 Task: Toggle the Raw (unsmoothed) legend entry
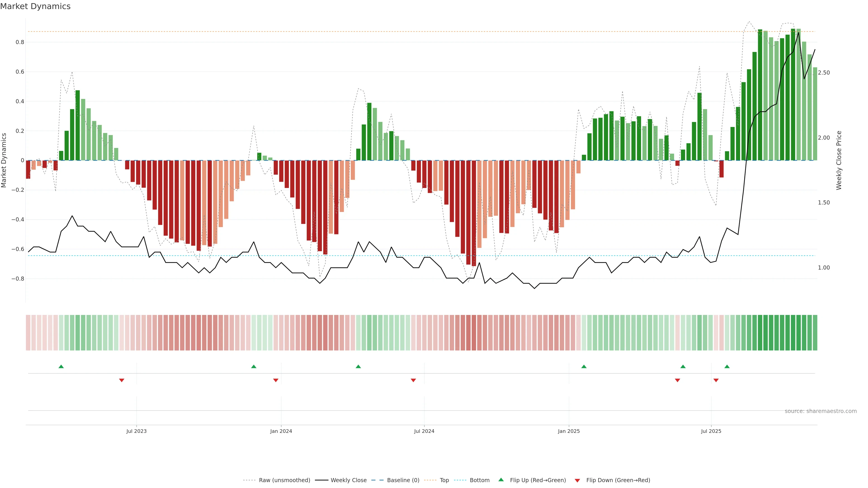coord(284,480)
